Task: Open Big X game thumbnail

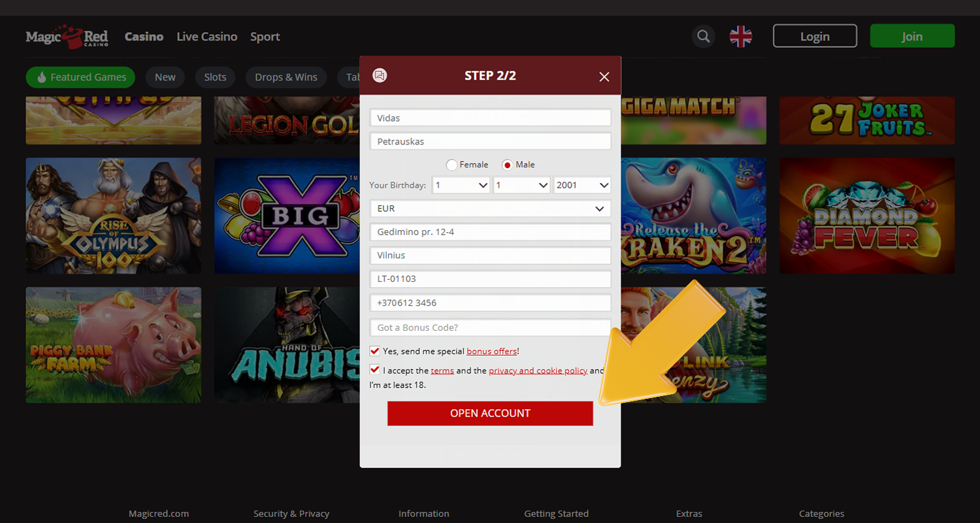Action: tap(287, 216)
